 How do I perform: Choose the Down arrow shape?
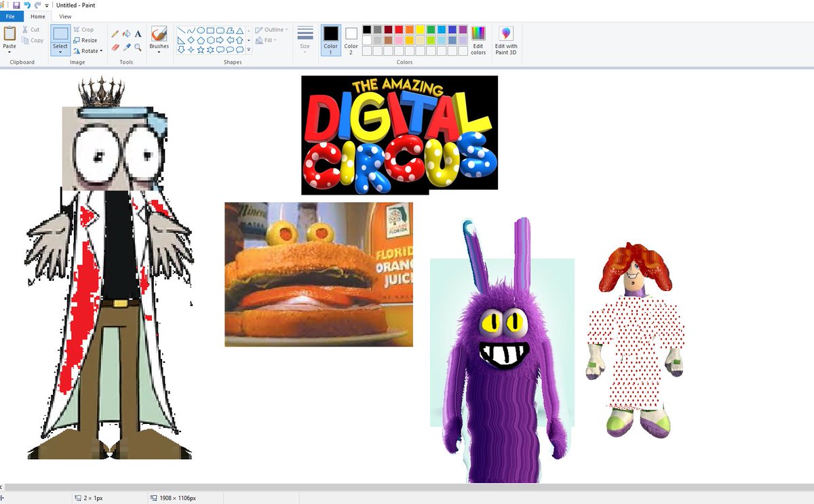click(181, 50)
